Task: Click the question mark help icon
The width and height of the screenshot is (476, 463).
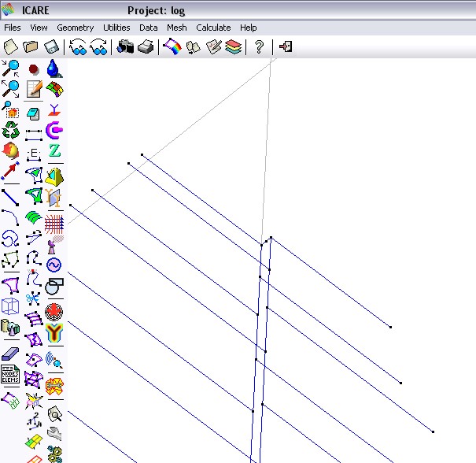Action: (x=259, y=47)
